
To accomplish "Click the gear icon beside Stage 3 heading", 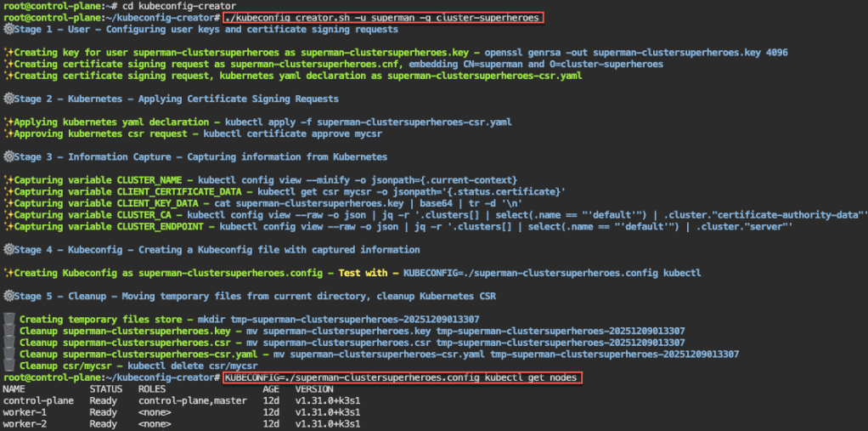I will pos(8,156).
